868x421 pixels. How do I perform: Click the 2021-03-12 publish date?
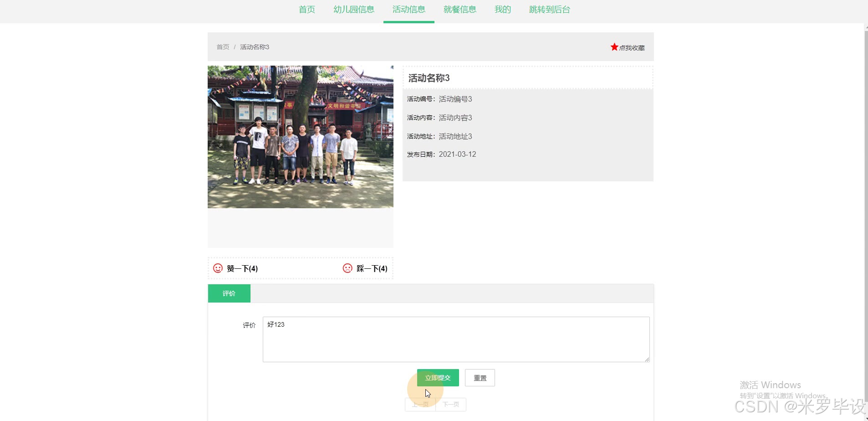[457, 154]
